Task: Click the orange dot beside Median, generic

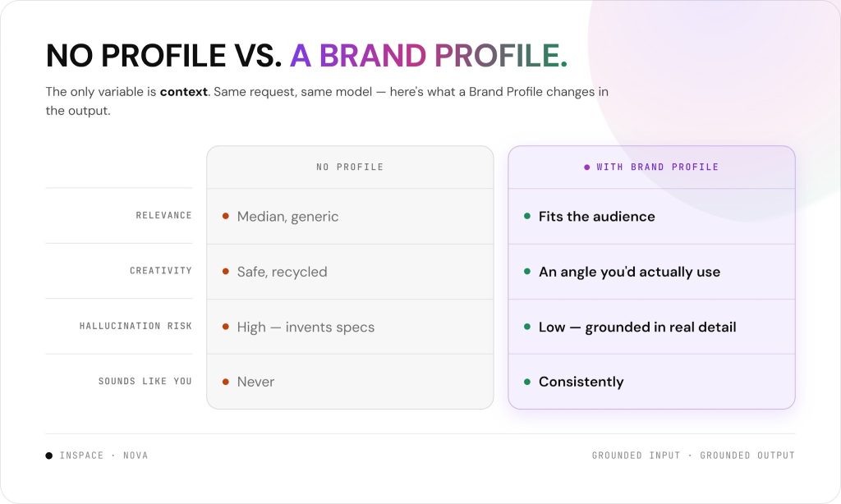Action: click(x=226, y=216)
